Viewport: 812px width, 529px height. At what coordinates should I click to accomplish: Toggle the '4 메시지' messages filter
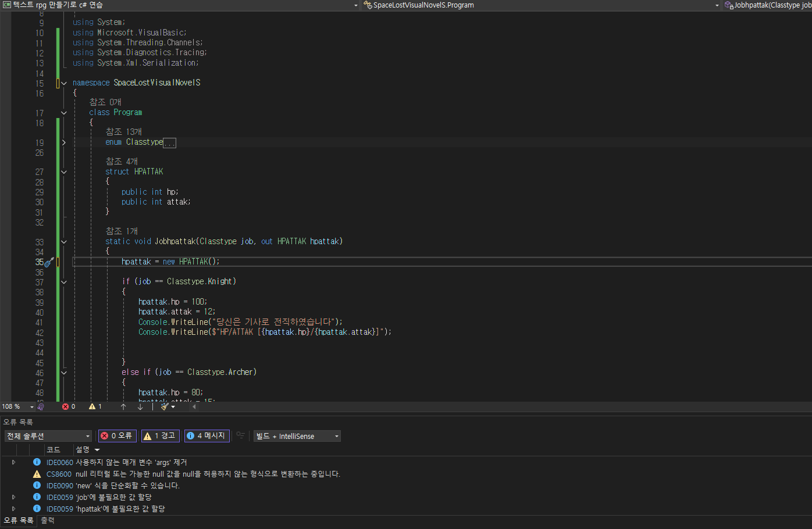coord(207,435)
